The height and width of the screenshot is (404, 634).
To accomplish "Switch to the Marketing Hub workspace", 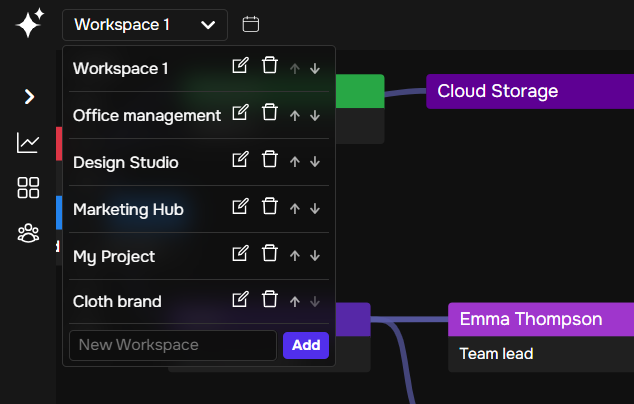I will click(128, 209).
